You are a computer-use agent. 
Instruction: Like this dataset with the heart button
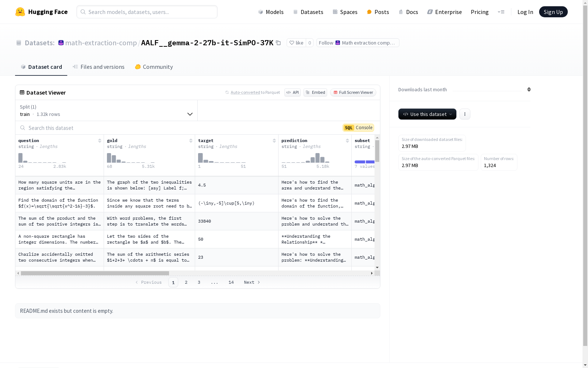pos(296,43)
